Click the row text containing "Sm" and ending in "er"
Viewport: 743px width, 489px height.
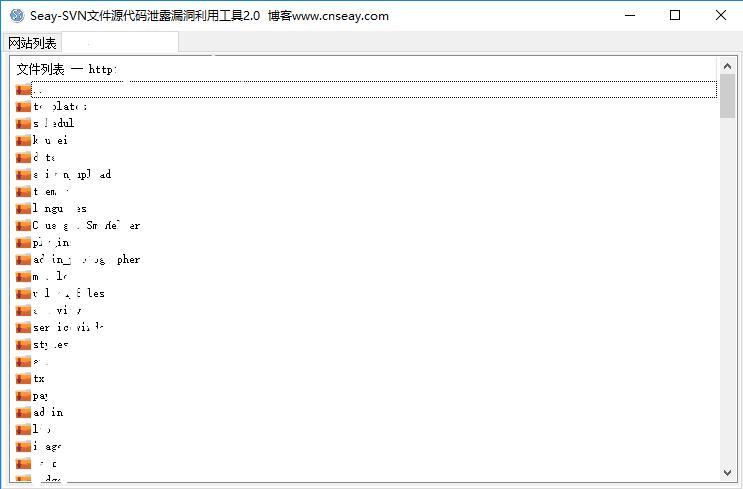click(86, 226)
